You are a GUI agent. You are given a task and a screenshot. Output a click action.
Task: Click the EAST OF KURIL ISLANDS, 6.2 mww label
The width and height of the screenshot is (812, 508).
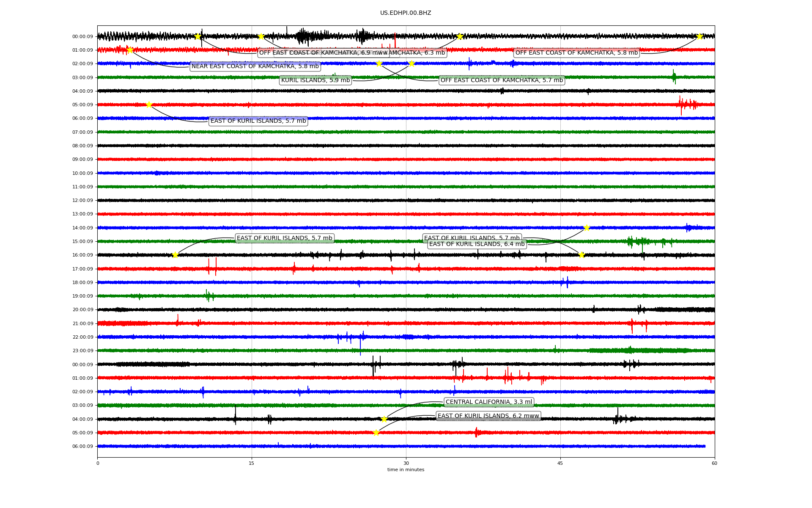pos(488,416)
